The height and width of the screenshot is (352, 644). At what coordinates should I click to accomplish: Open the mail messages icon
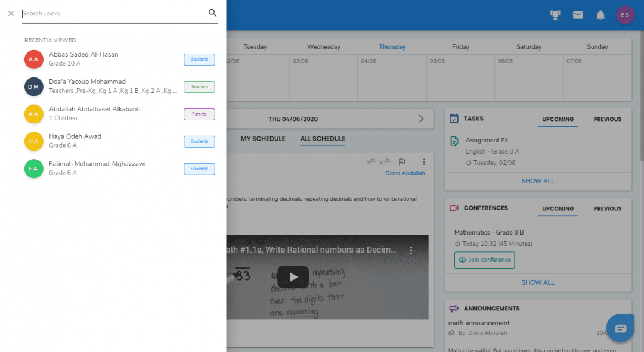(578, 15)
